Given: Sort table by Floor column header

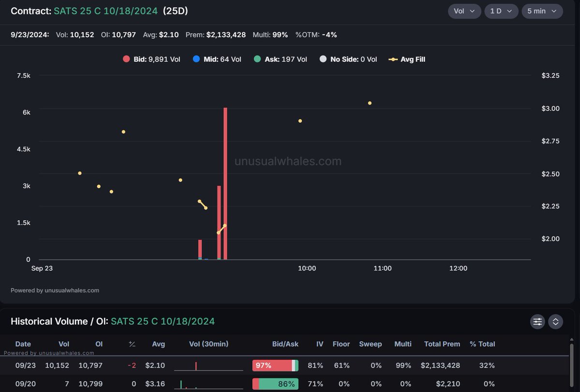Looking at the screenshot, I should (341, 344).
